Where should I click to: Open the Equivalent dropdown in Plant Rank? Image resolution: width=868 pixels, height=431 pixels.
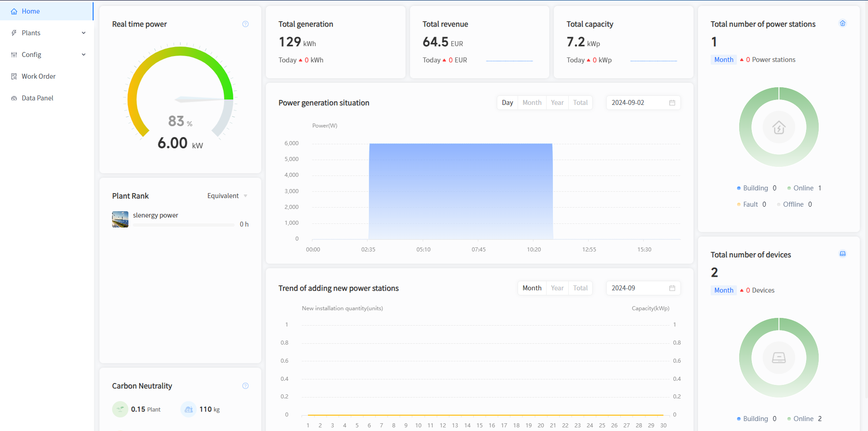coord(227,196)
